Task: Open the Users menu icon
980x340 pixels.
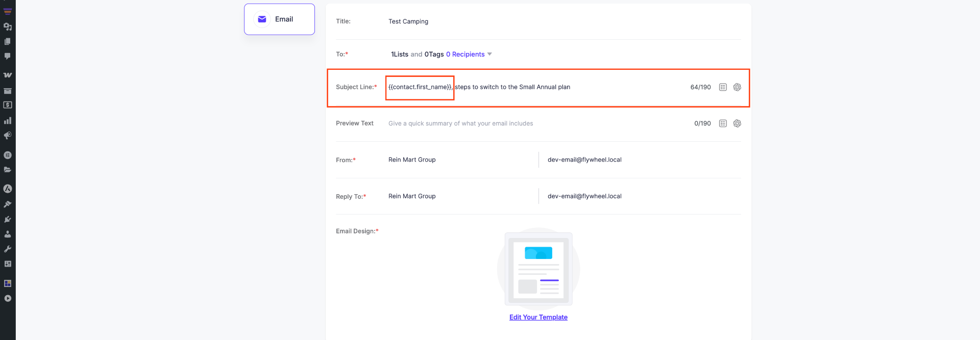Action: coord(8,234)
